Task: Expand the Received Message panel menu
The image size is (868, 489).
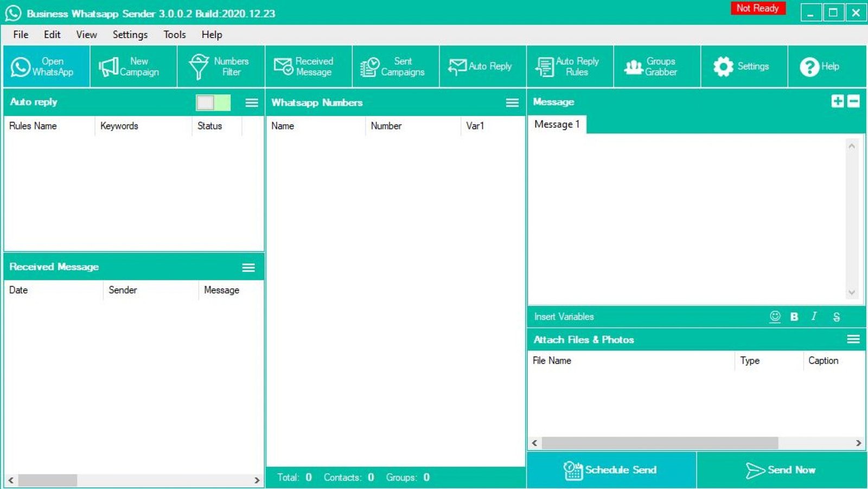Action: pos(248,267)
